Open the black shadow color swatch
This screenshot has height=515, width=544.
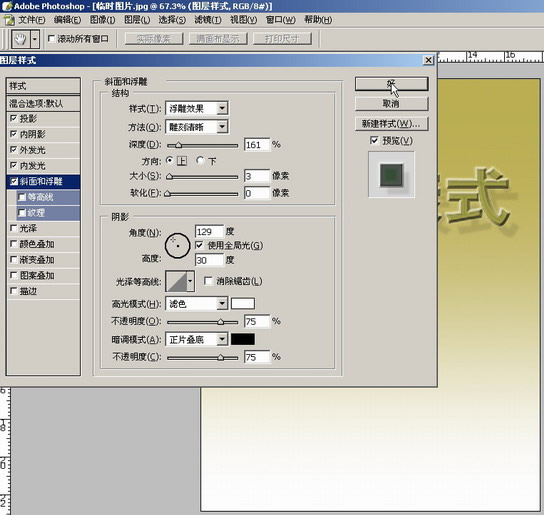243,339
